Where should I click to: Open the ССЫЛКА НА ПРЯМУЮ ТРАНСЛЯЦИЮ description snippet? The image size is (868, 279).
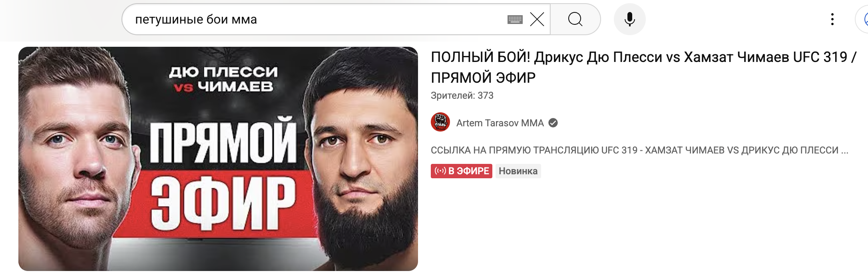pyautogui.click(x=639, y=150)
